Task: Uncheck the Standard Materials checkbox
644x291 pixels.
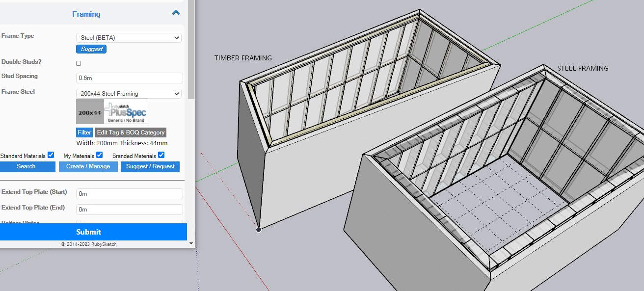Action: [x=51, y=155]
